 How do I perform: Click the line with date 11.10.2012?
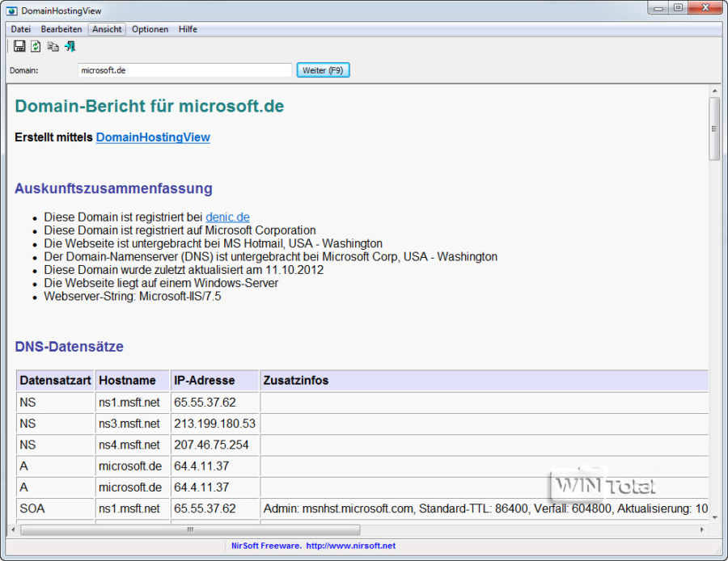[x=184, y=270]
